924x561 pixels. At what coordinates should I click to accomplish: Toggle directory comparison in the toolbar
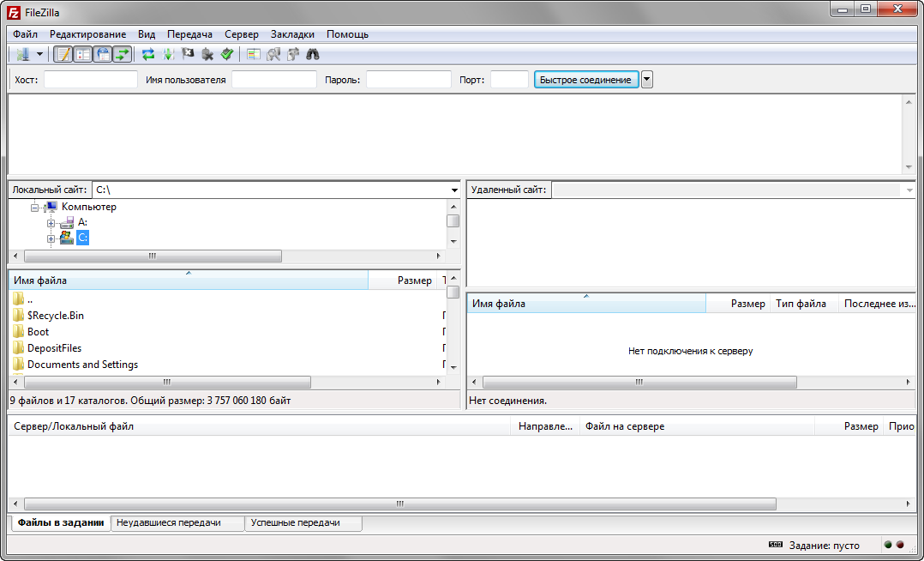point(273,54)
